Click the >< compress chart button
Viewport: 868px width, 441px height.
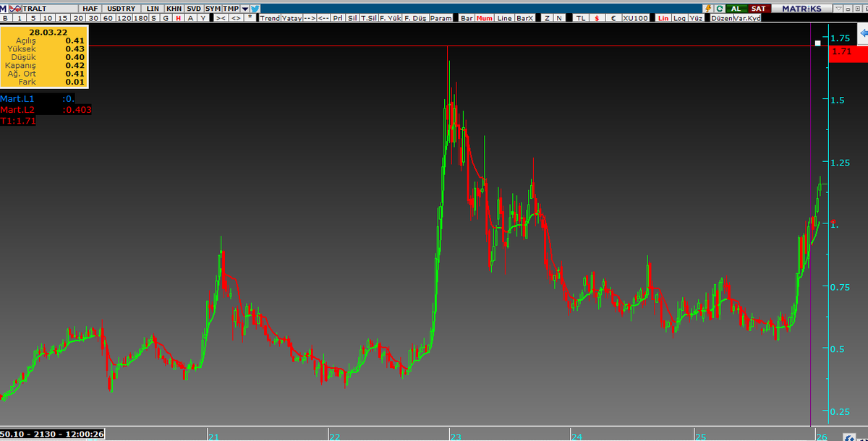tap(221, 17)
